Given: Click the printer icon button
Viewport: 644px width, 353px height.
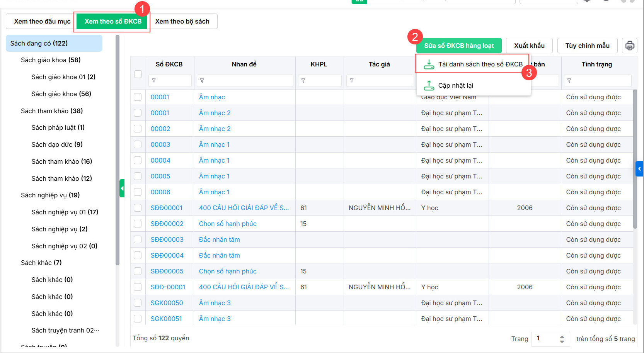Looking at the screenshot, I should tap(630, 46).
